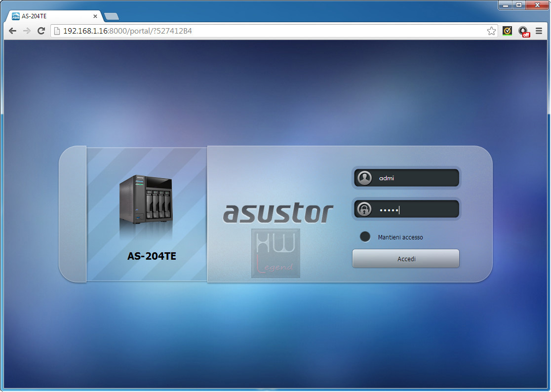Focus the address bar showing 192.168.1.16:8000
Viewport: 551px width, 392px height.
click(x=274, y=31)
